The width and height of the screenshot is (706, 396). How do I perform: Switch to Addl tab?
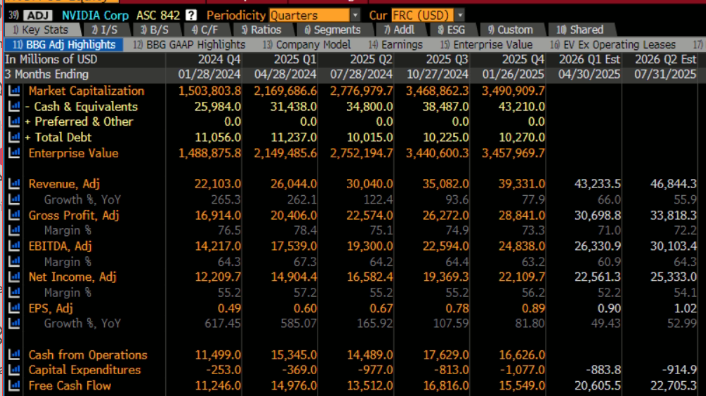[400, 30]
